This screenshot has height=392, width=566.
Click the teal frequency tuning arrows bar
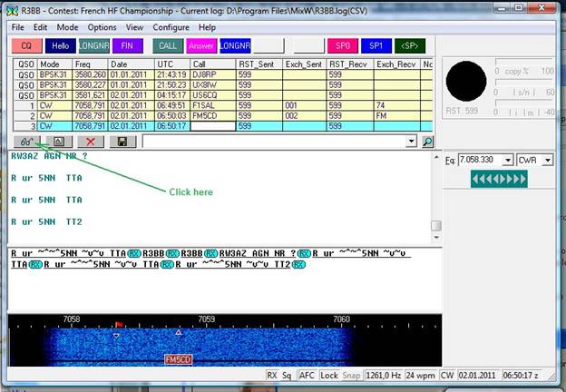click(498, 180)
